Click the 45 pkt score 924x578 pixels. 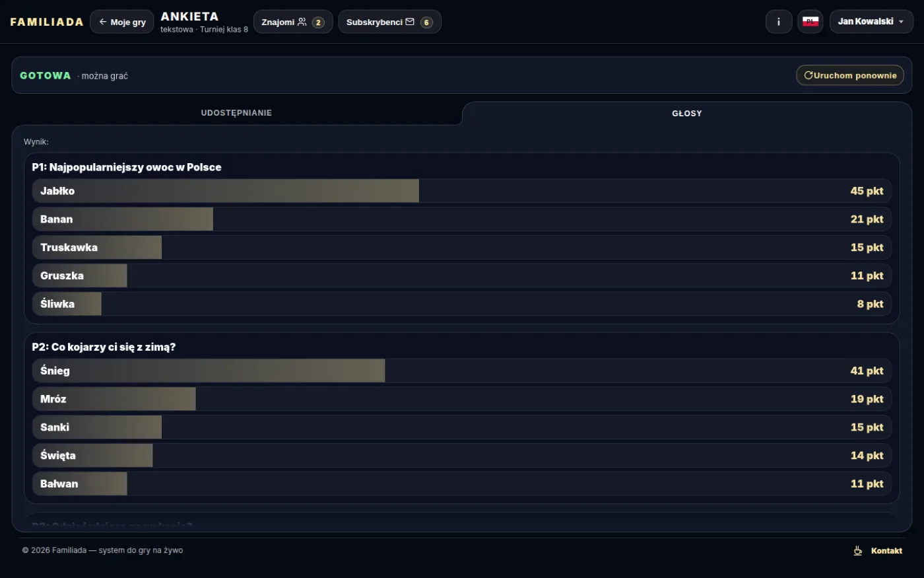867,191
